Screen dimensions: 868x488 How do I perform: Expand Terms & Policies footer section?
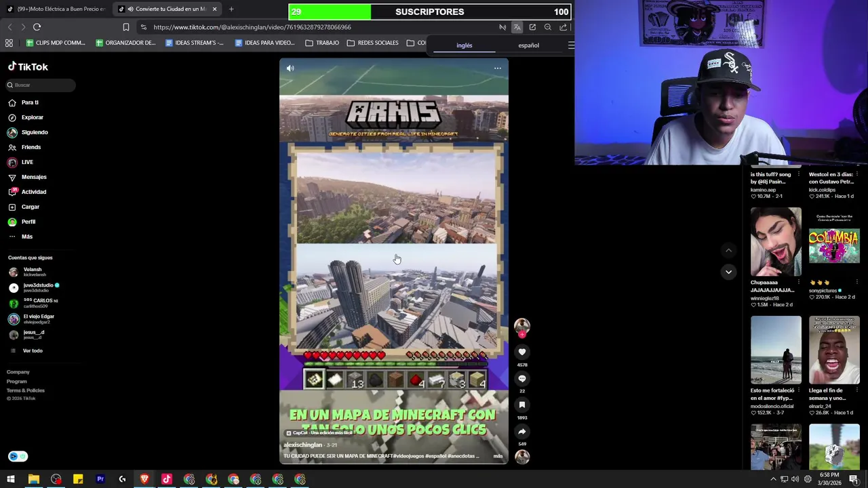pyautogui.click(x=26, y=390)
